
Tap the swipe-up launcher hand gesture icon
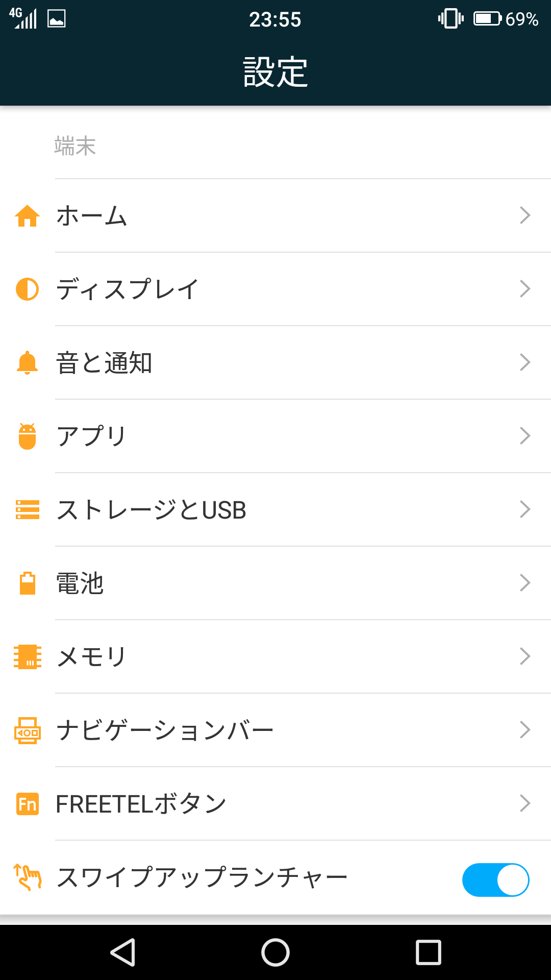(28, 877)
